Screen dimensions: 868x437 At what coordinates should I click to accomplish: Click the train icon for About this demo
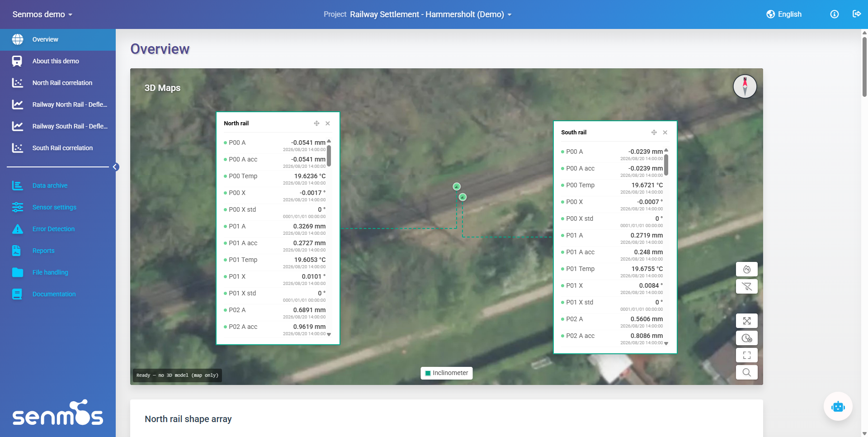pos(17,61)
